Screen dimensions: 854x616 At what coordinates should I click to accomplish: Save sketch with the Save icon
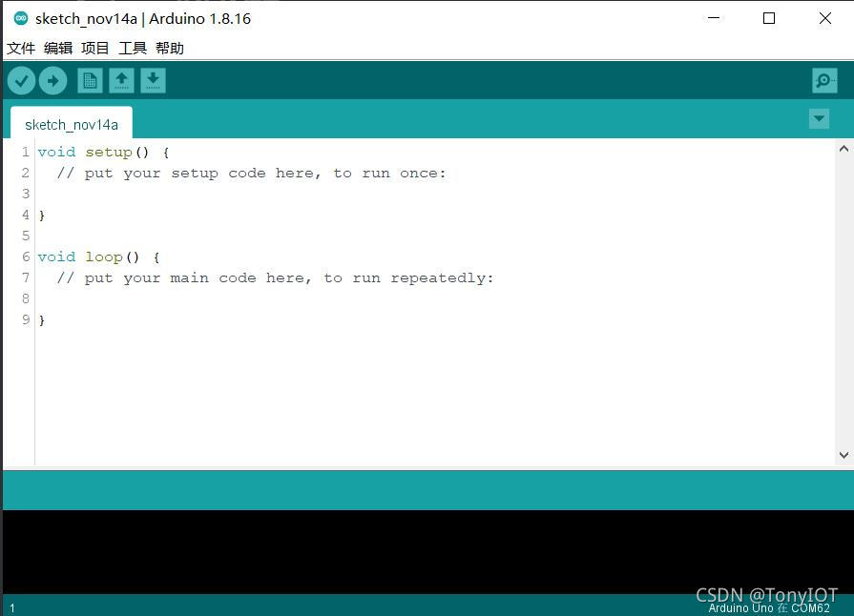point(153,81)
